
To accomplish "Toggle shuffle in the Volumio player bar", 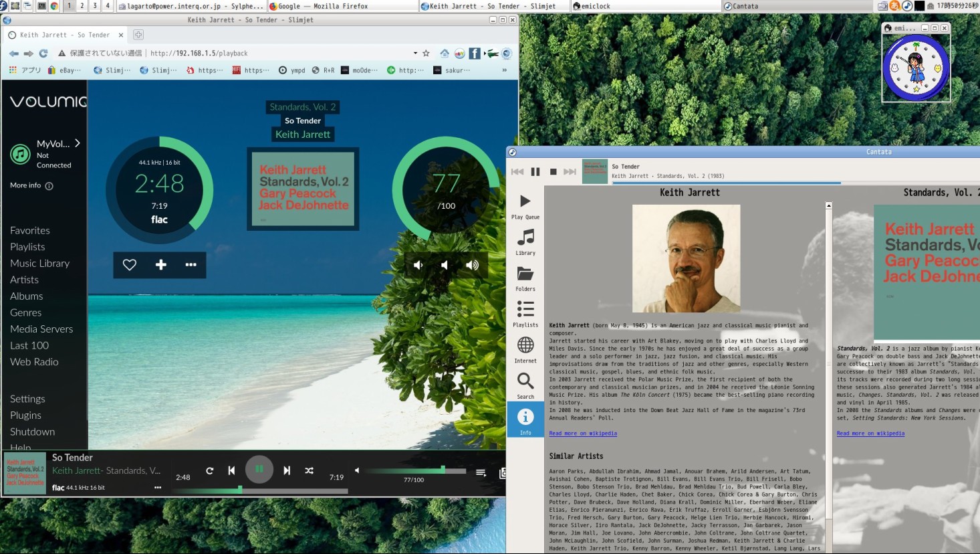I will 310,470.
